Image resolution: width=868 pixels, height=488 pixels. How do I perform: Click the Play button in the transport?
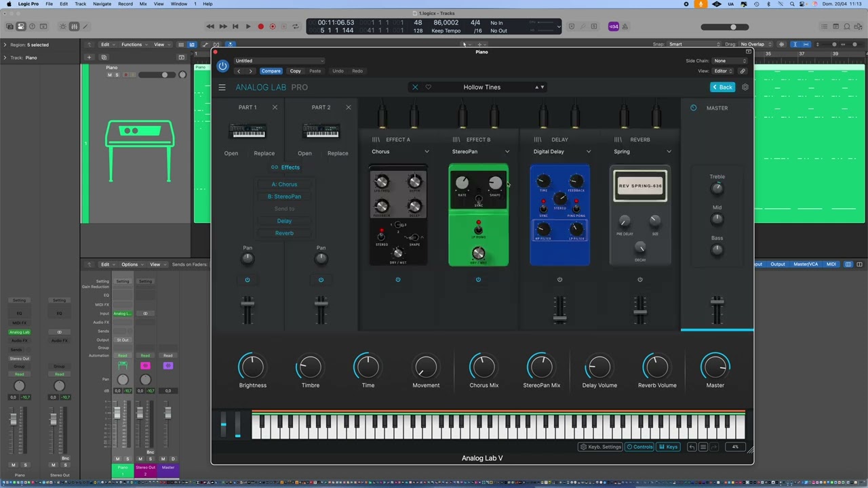tap(248, 26)
